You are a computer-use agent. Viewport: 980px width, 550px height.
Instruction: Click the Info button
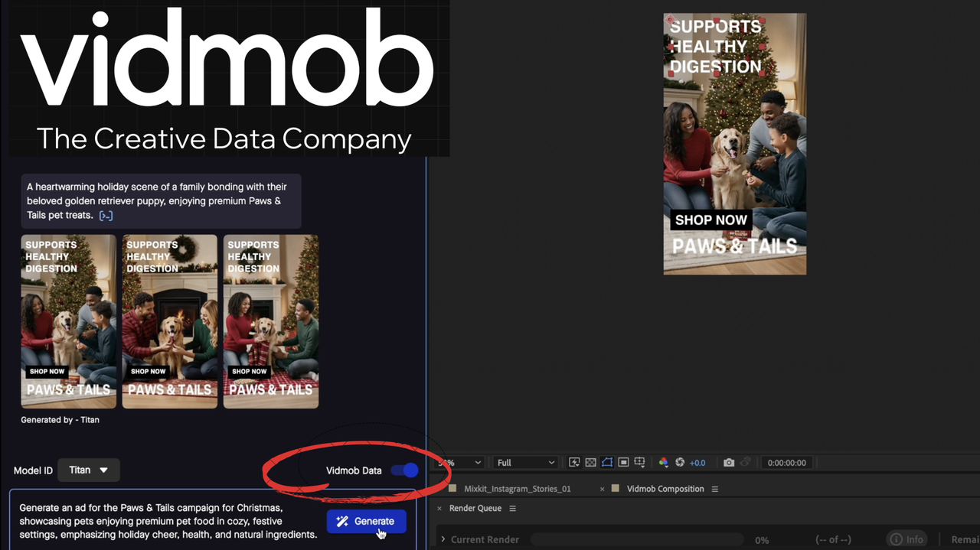click(906, 539)
